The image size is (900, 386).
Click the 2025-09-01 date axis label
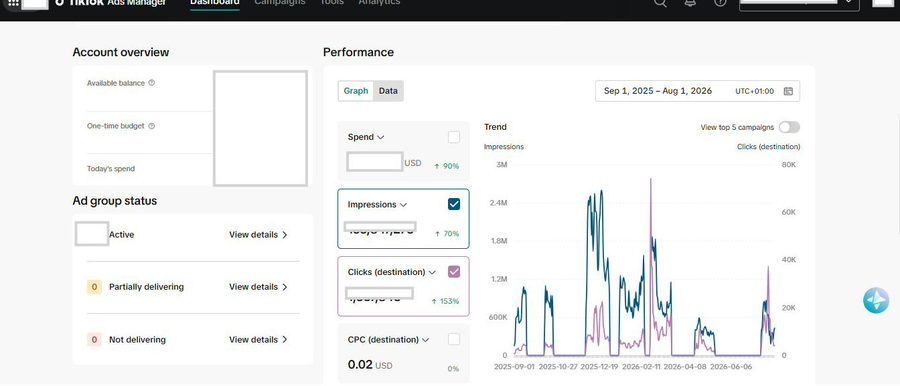coord(514,366)
